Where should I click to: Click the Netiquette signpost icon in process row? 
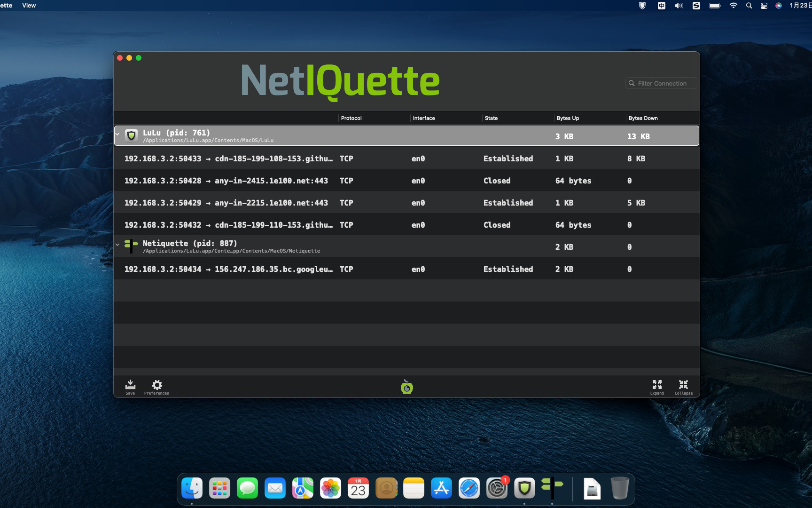(x=131, y=246)
